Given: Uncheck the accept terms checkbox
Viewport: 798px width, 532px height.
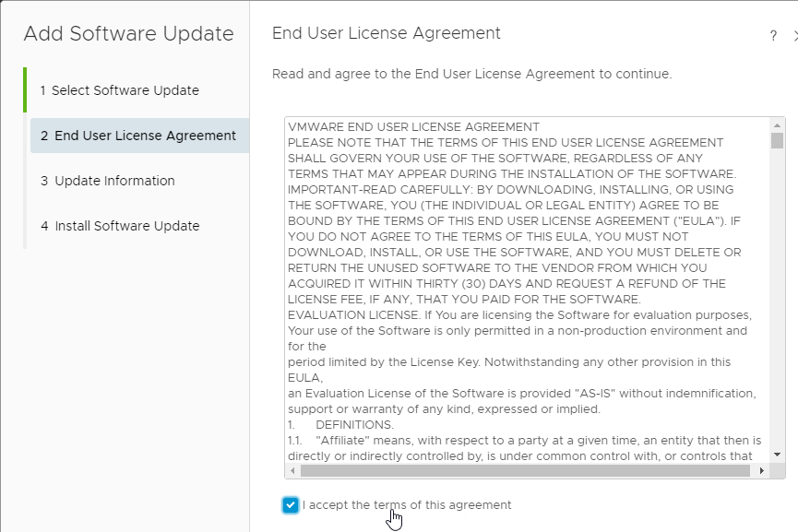Looking at the screenshot, I should tap(290, 505).
